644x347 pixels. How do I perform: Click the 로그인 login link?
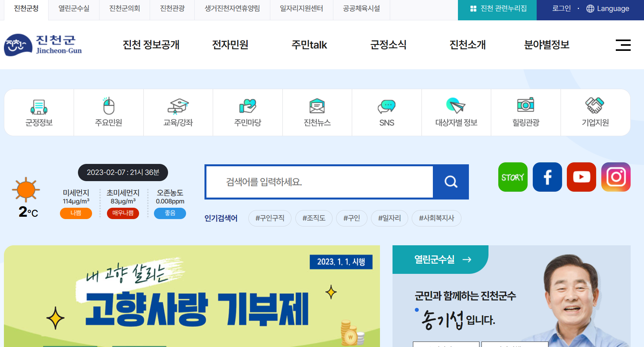[561, 9]
